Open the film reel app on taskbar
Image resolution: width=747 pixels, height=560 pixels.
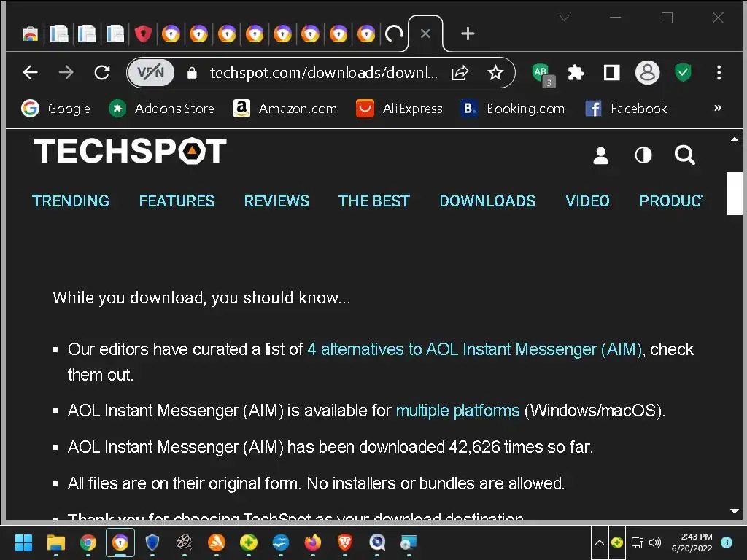pos(185,542)
